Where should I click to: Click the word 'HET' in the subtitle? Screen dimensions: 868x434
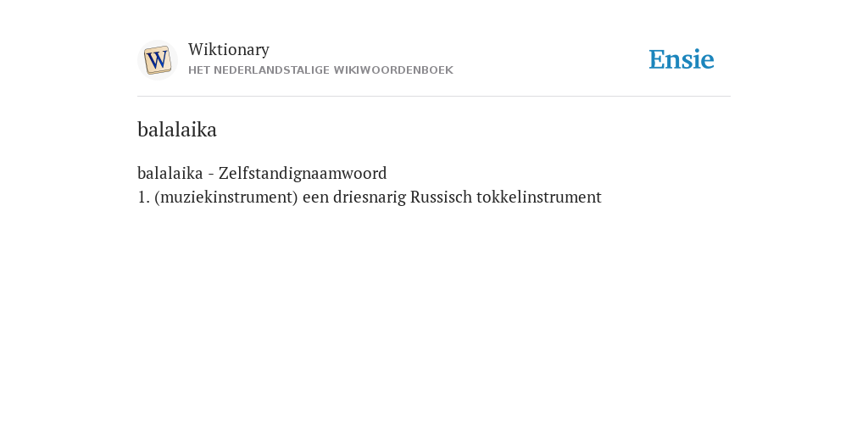198,70
